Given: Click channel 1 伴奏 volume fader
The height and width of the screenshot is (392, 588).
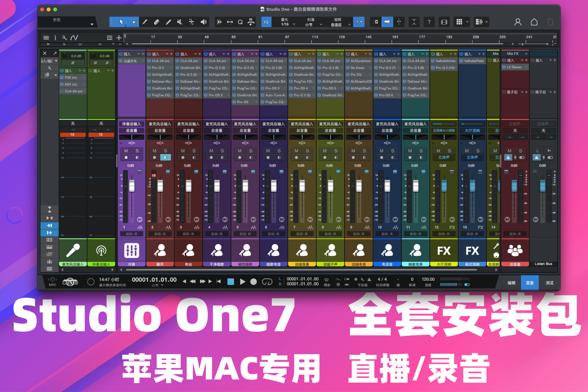Looking at the screenshot, I should point(132,185).
